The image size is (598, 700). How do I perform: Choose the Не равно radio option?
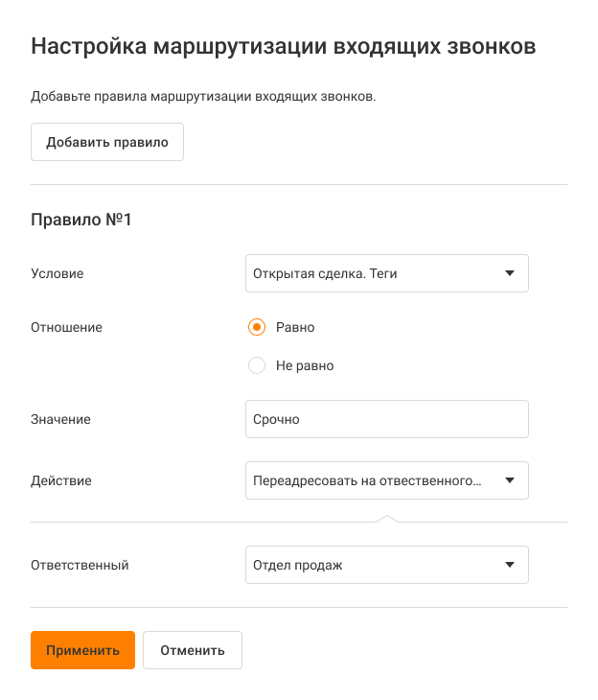[256, 365]
